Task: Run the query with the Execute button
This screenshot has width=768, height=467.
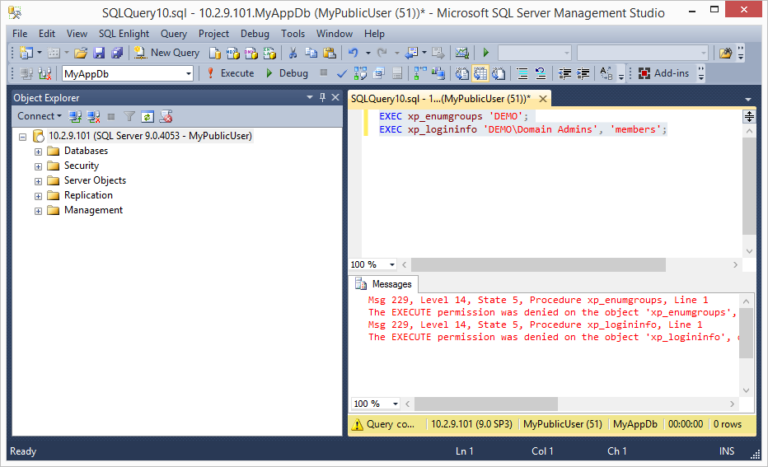Action: point(230,73)
